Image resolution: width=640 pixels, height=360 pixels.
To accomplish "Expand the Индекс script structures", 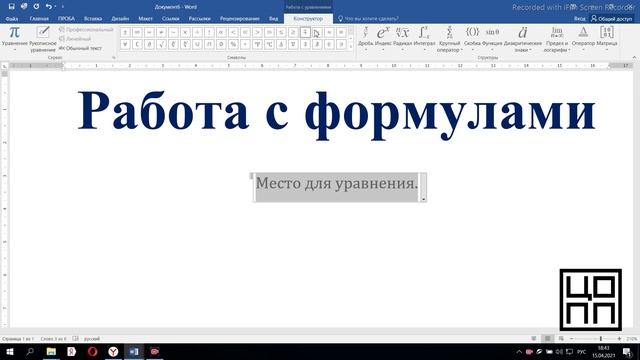I will pyautogui.click(x=383, y=39).
